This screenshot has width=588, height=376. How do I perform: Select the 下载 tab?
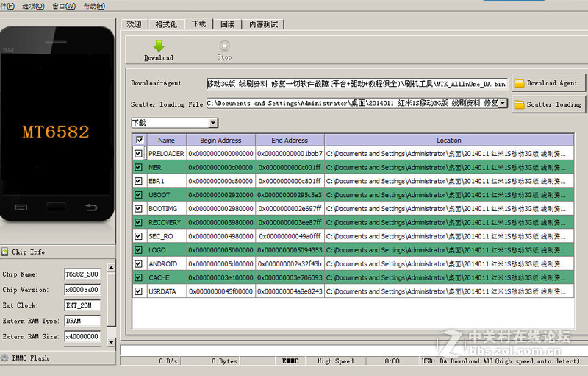pos(198,24)
